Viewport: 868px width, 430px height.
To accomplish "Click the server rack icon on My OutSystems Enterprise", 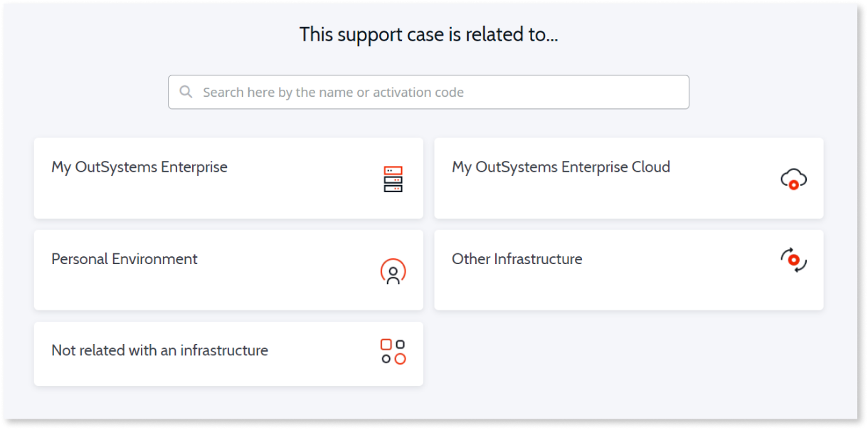I will click(x=394, y=179).
